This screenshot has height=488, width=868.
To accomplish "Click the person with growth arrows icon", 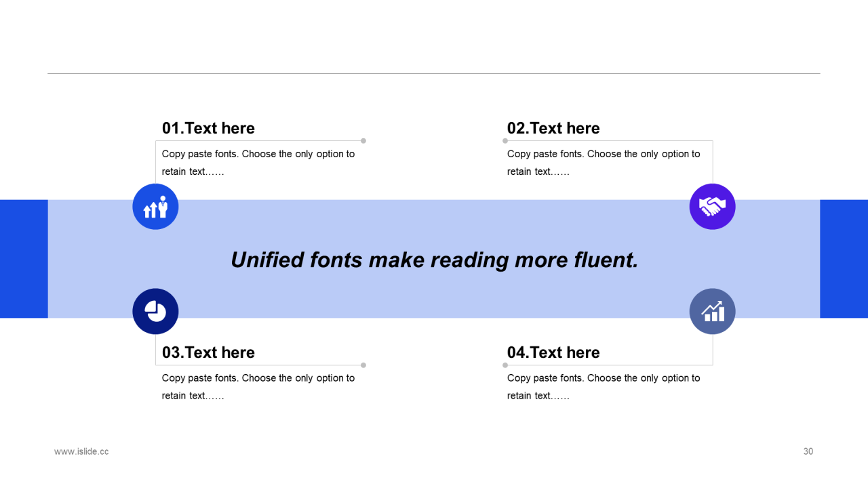I will [x=155, y=207].
